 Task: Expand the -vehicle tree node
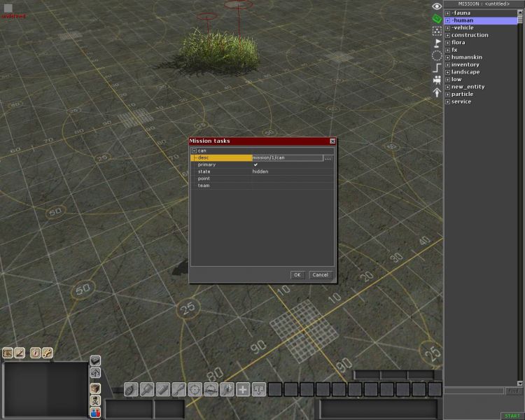click(x=448, y=28)
